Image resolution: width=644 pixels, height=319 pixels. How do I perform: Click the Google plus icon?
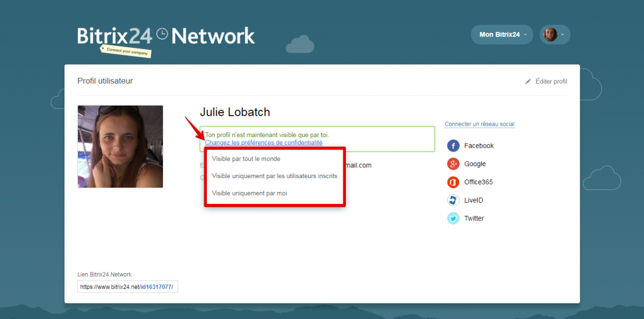tap(453, 164)
